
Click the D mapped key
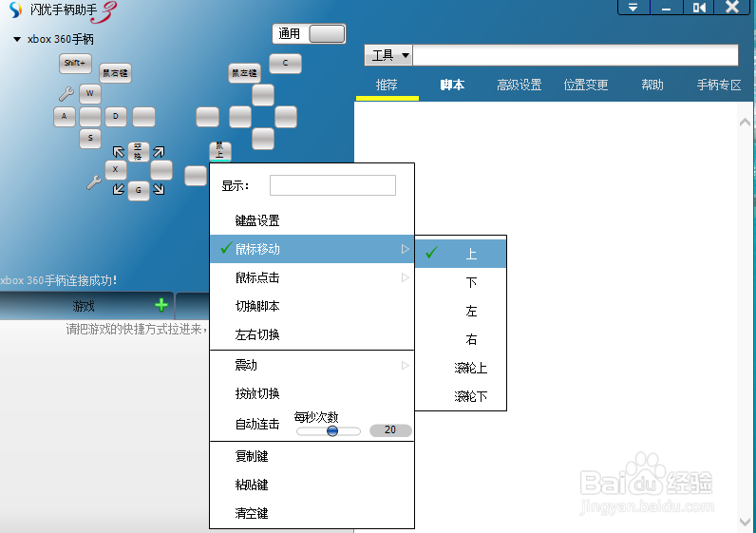click(116, 117)
